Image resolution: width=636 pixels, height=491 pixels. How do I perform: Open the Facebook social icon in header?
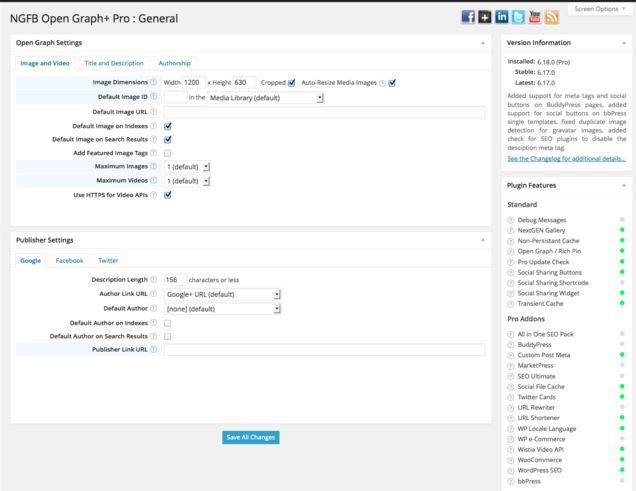[468, 17]
